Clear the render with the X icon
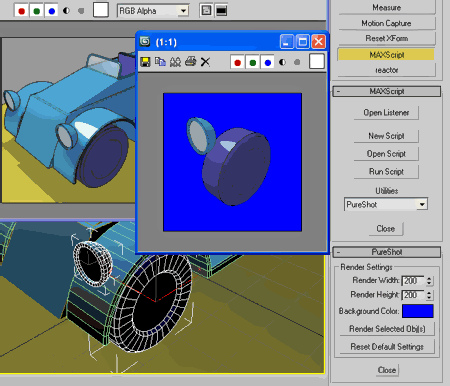 pos(205,62)
